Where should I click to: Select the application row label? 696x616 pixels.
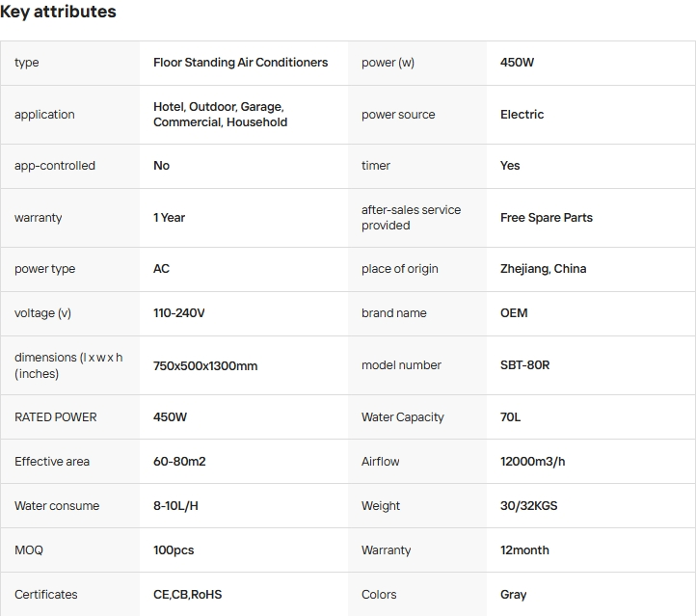[x=44, y=115]
